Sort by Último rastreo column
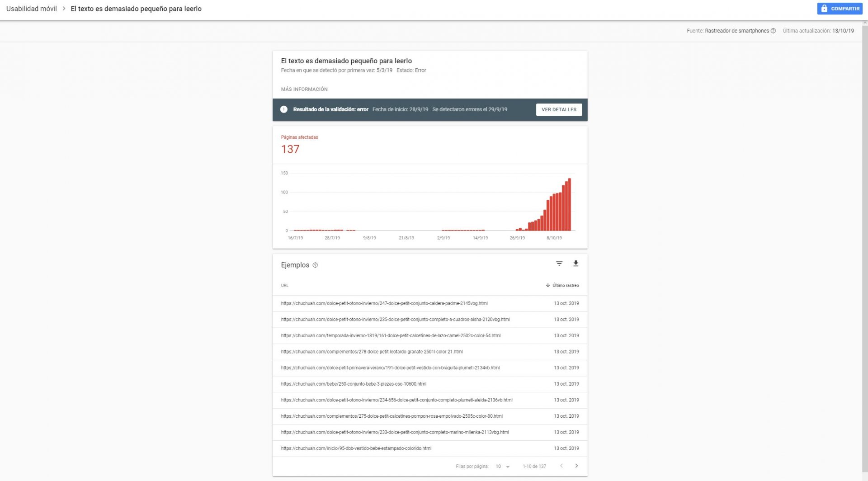 click(x=562, y=286)
